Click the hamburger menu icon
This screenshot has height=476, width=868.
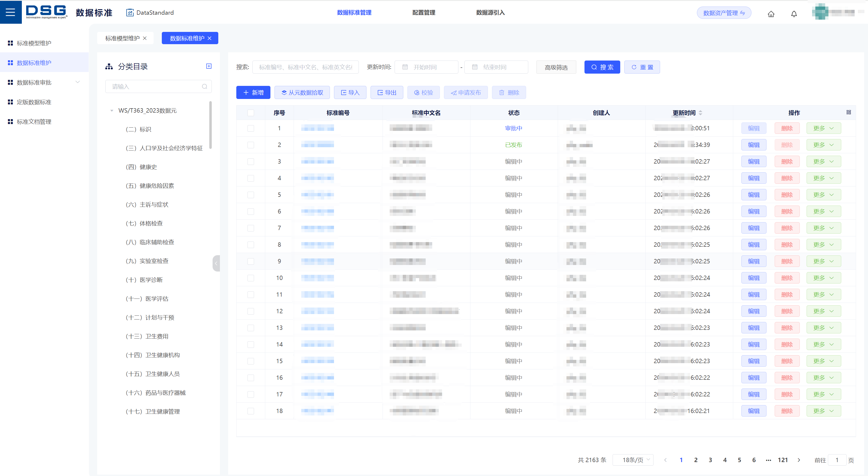point(10,13)
